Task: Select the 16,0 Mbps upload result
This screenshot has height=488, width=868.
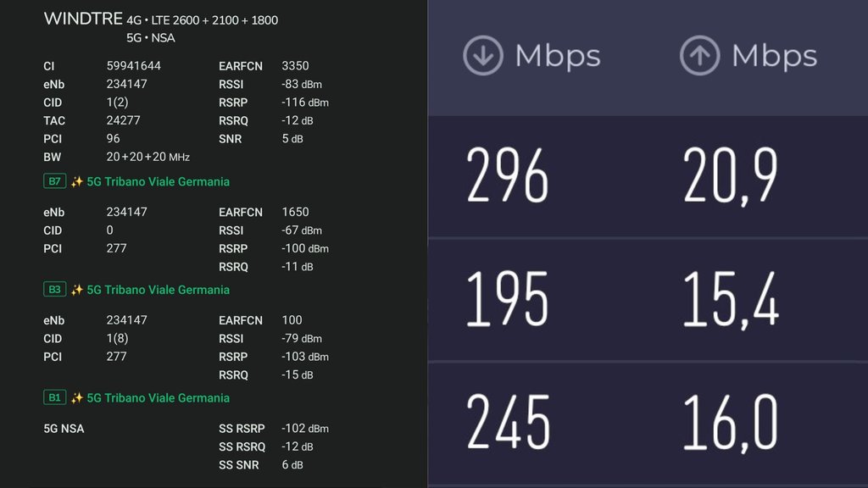Action: 731,424
